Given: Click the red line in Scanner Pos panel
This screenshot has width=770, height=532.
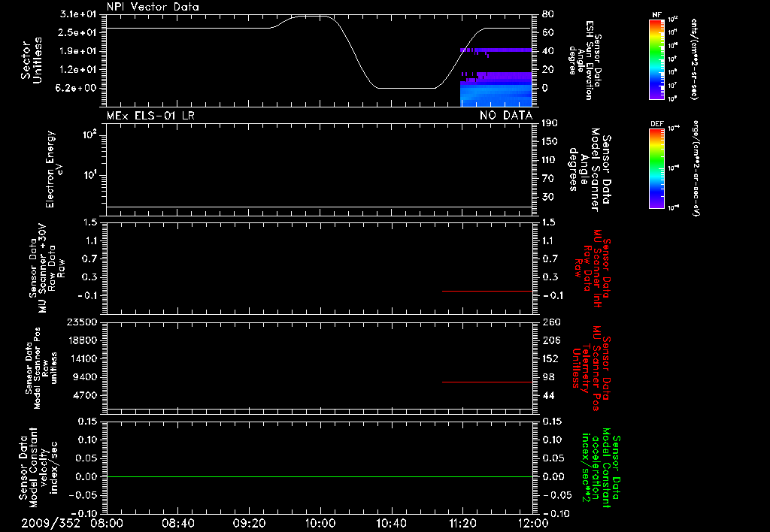Looking at the screenshot, I should tap(487, 382).
